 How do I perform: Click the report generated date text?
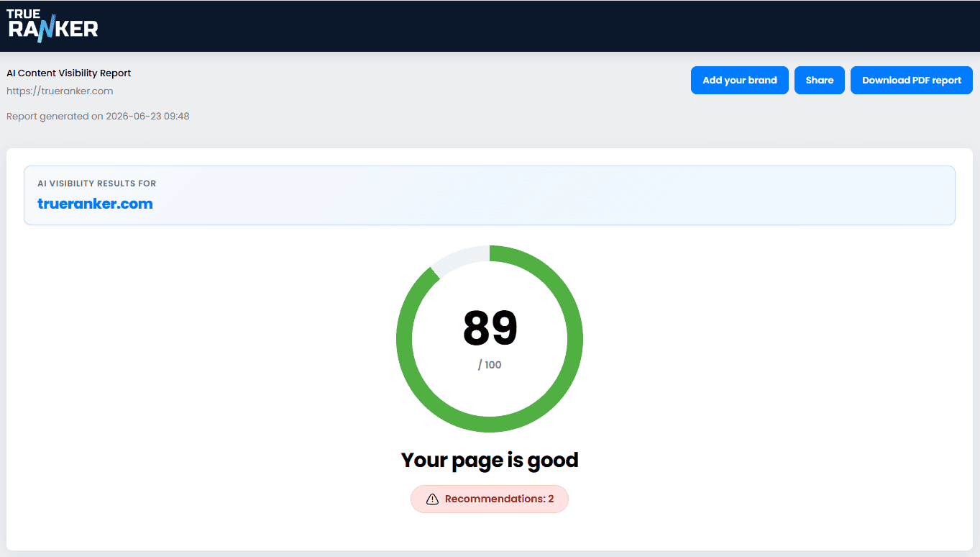click(98, 116)
